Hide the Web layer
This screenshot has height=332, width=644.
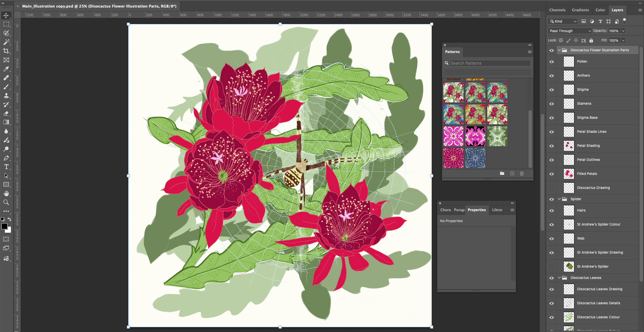click(551, 239)
